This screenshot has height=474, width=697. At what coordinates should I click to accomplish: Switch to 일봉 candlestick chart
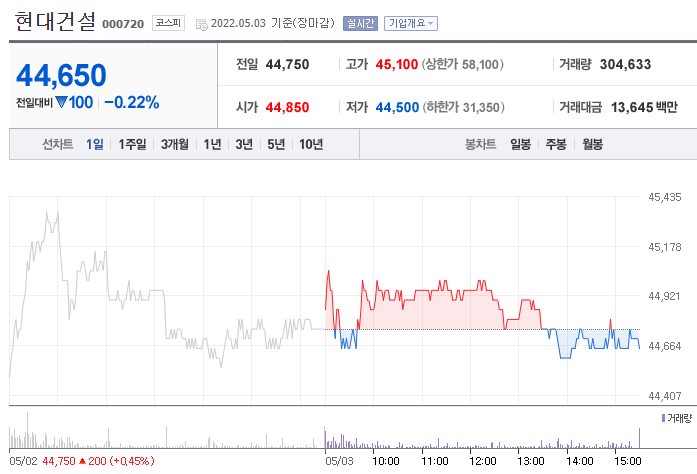coord(521,144)
